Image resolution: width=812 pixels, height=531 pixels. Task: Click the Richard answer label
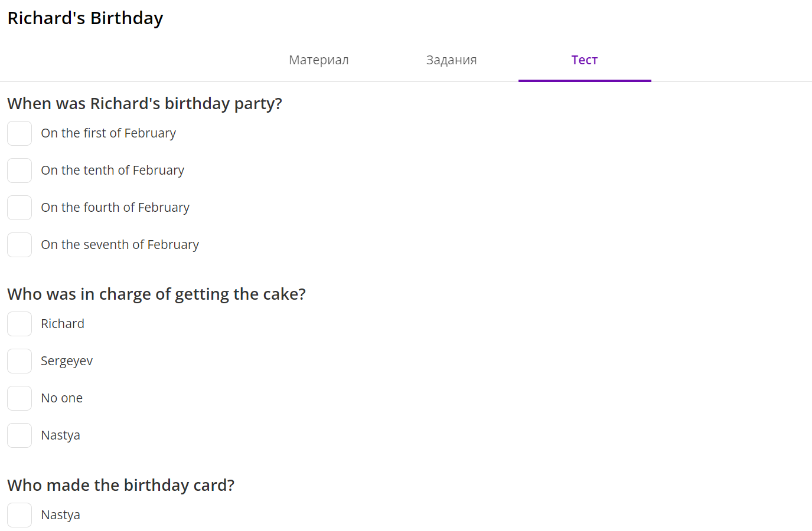tap(63, 324)
